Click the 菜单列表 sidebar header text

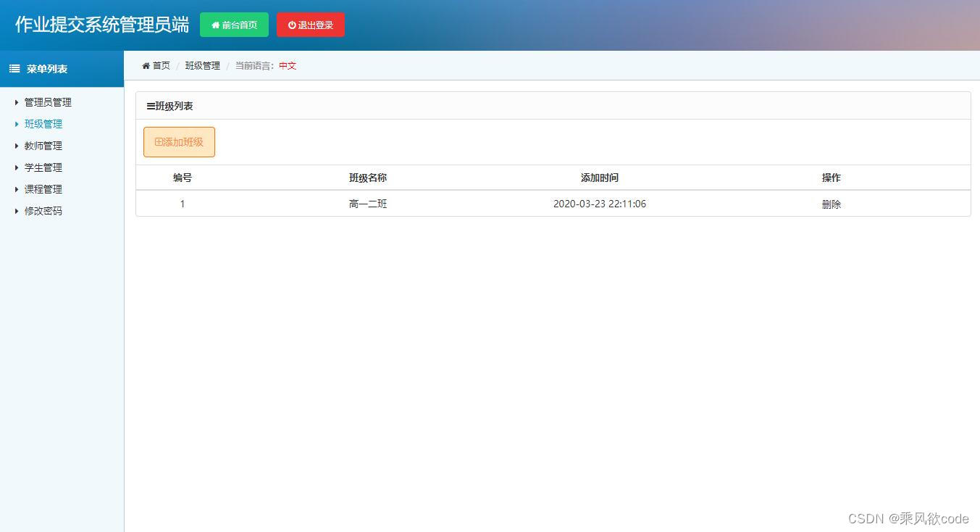(x=47, y=69)
